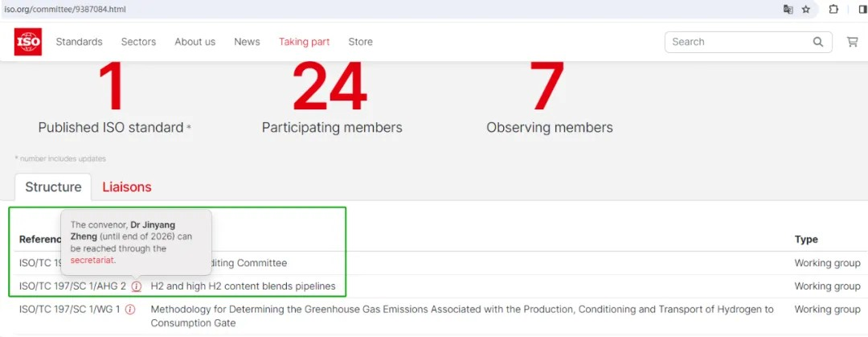Click info icon next to SC 1/WG 1
Viewport: 868px width, 337px height.
[130, 310]
